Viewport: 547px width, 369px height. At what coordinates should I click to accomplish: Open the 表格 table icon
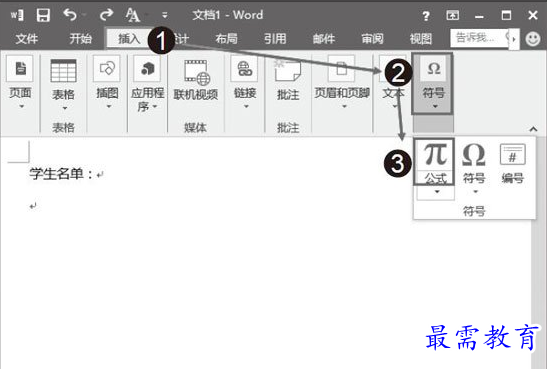(63, 71)
